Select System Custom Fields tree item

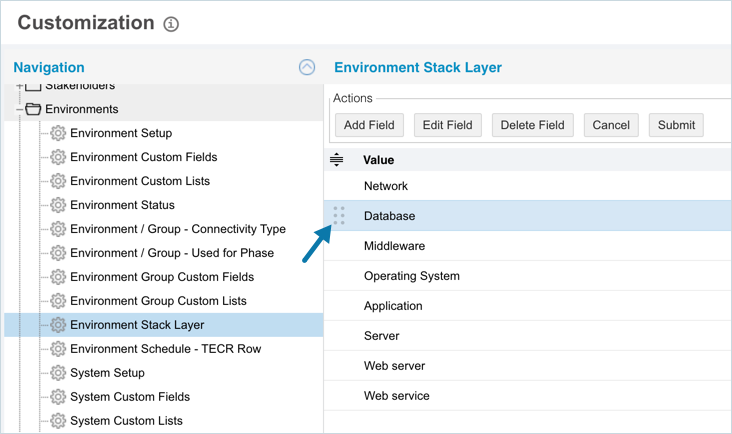130,397
